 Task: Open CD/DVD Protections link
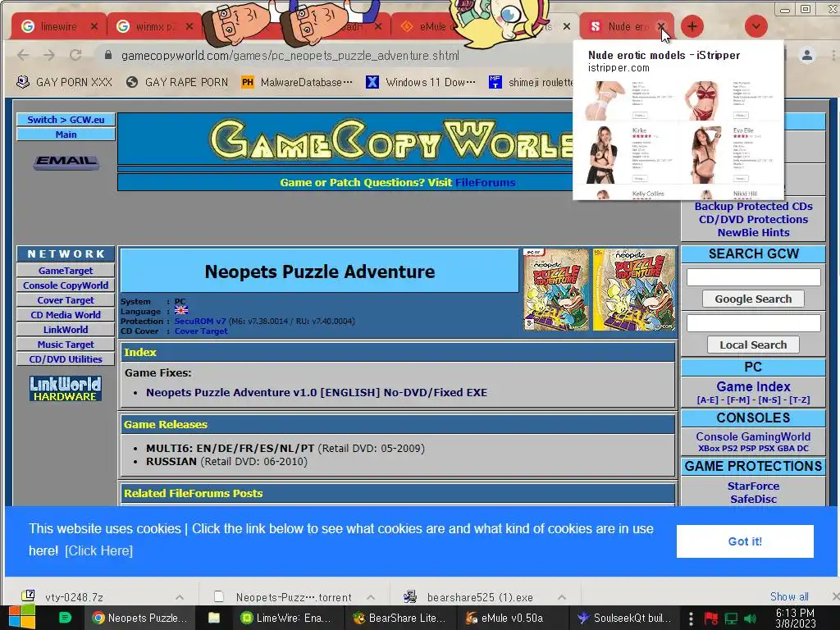click(x=753, y=219)
